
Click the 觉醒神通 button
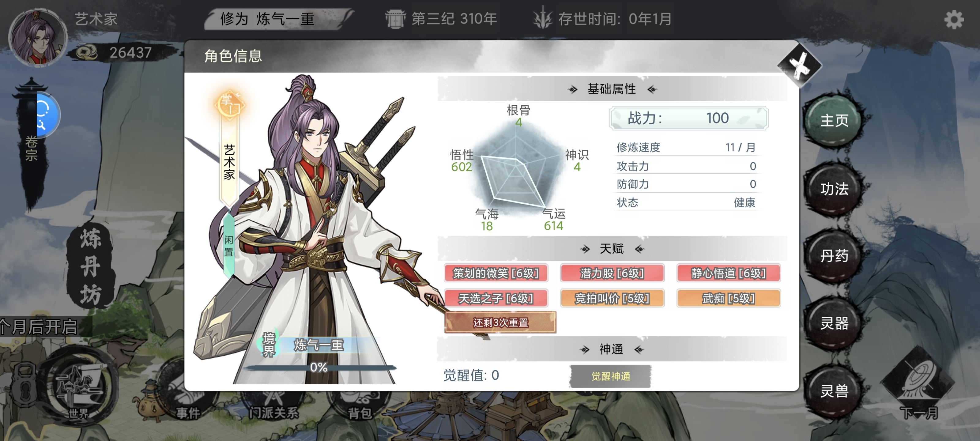pos(611,376)
